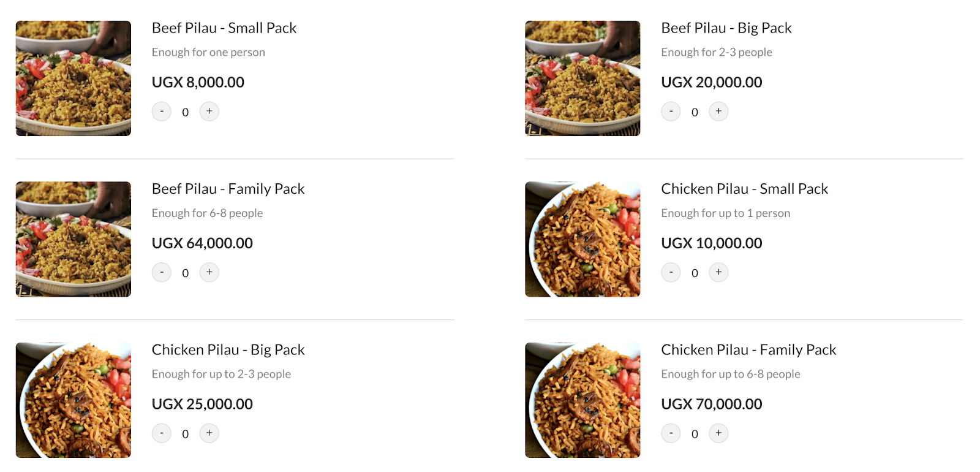Click minus for Chicken Pilau Big Pack

click(162, 433)
